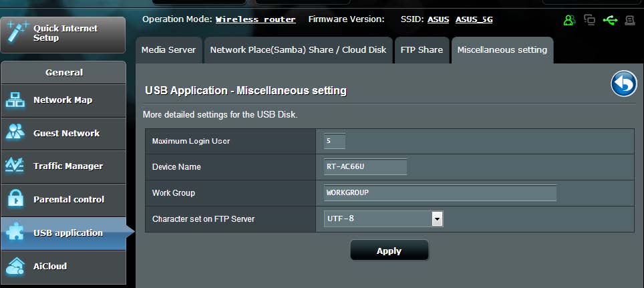This screenshot has height=288, width=644.
Task: Click the Work Group field WORKGROUP
Action: [440, 192]
